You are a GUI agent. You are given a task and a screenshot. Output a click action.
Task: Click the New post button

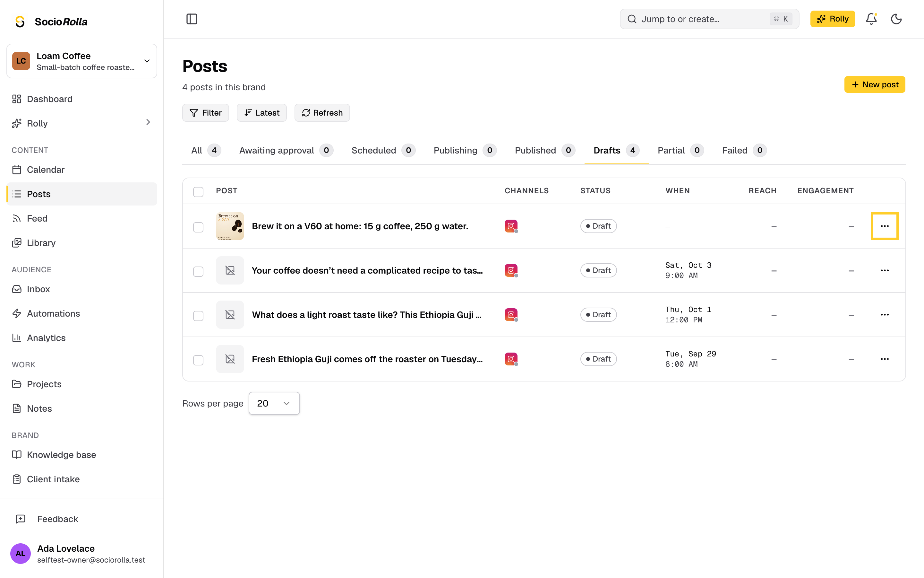(x=874, y=84)
